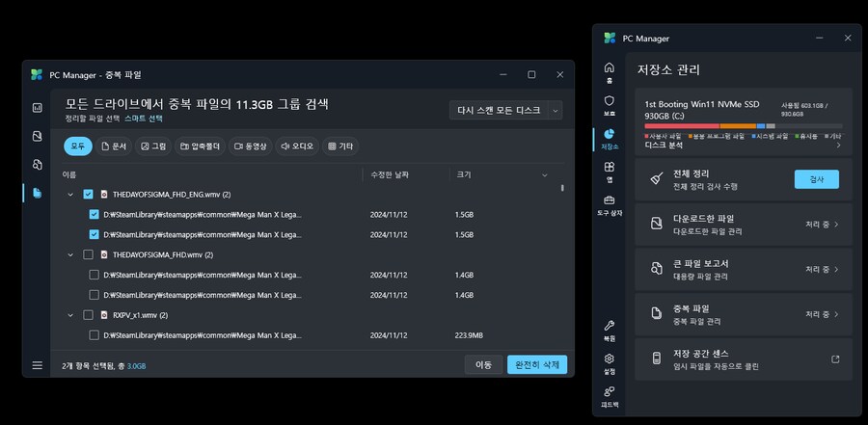Check the 223.9MB file row checkbox

[x=95, y=335]
